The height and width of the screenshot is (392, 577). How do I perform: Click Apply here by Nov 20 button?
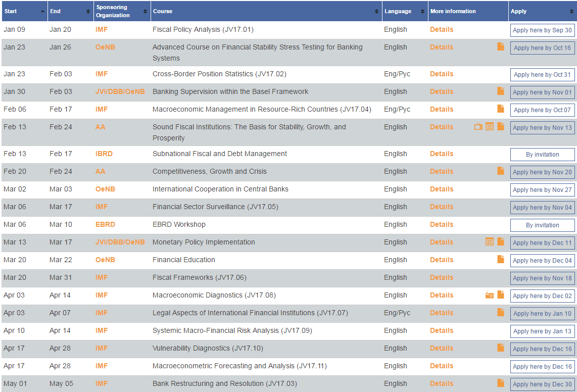coord(543,172)
